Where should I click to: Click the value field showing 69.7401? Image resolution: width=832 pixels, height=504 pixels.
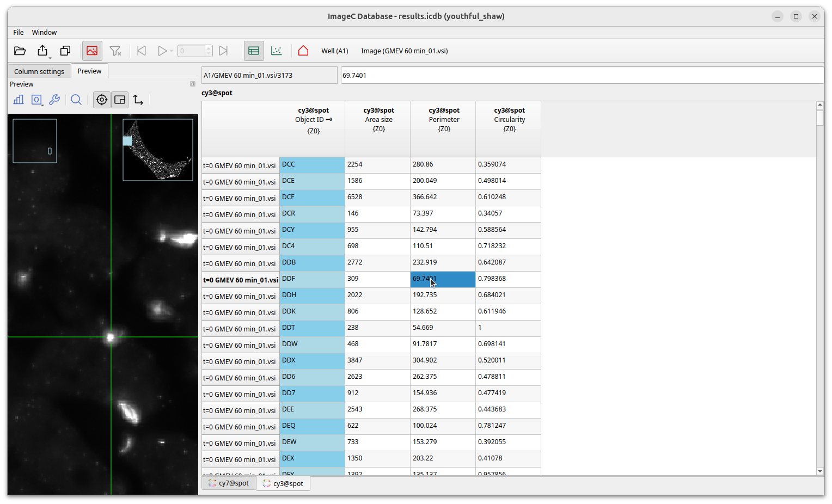582,75
